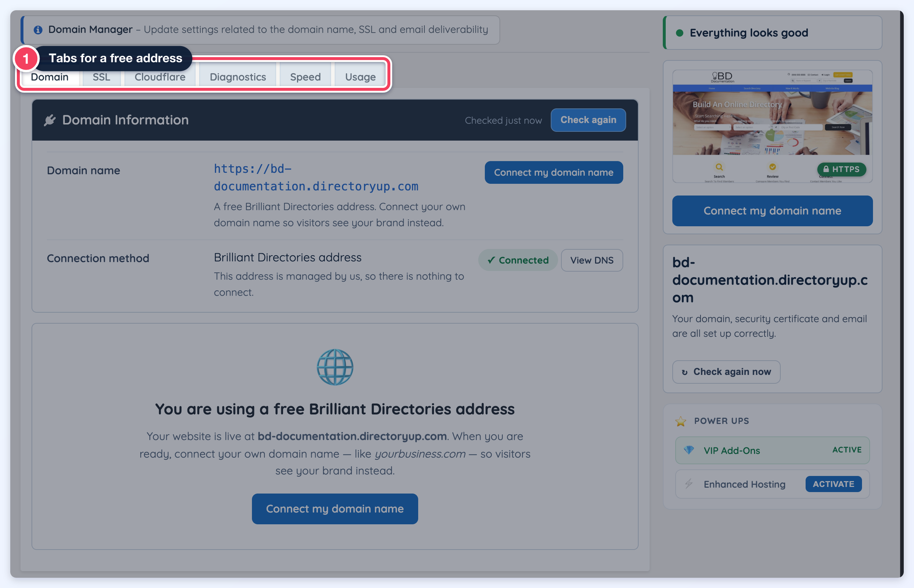Click the green status dot beside Everything looks good
Viewport: 914px width, 588px height.
680,33
